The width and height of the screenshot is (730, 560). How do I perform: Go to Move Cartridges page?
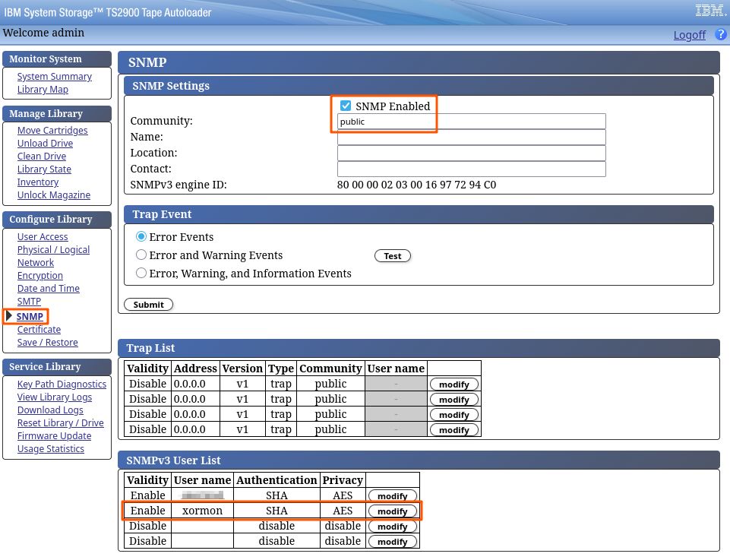tap(52, 131)
